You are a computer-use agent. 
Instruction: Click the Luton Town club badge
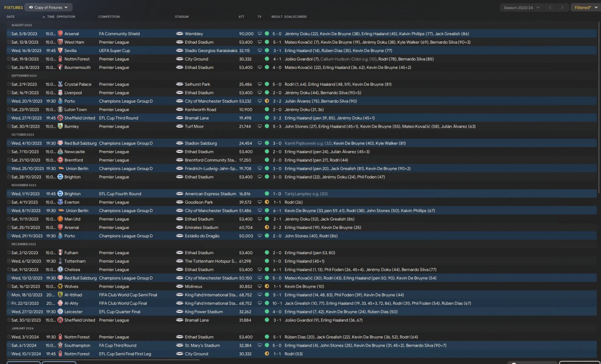click(60, 110)
